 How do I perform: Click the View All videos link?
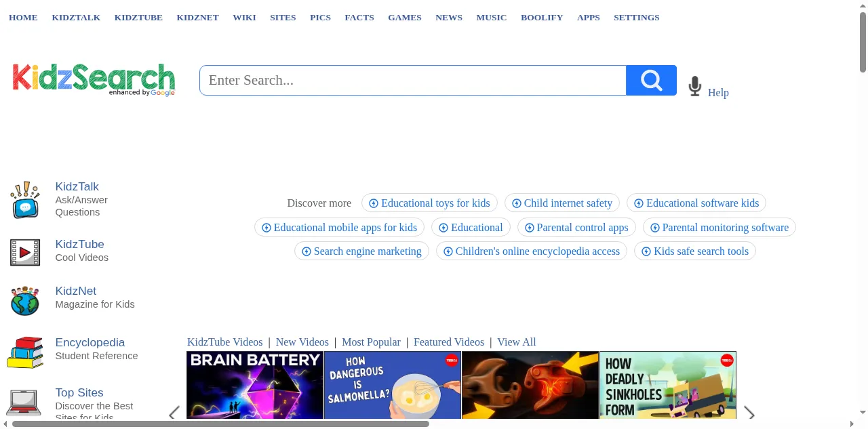coord(517,342)
